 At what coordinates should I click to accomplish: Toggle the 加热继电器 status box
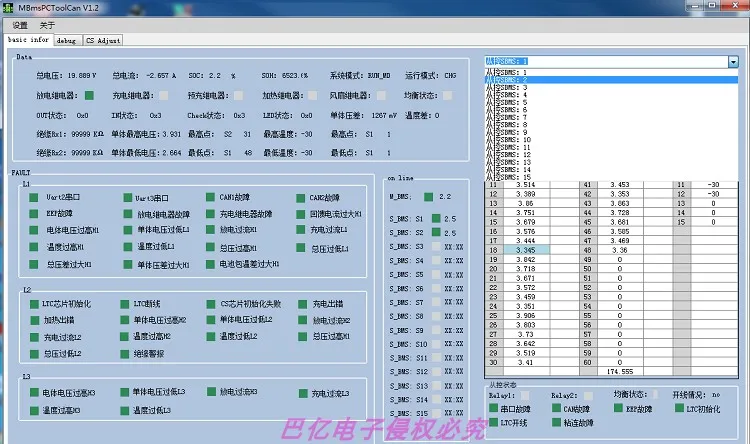pos(312,96)
